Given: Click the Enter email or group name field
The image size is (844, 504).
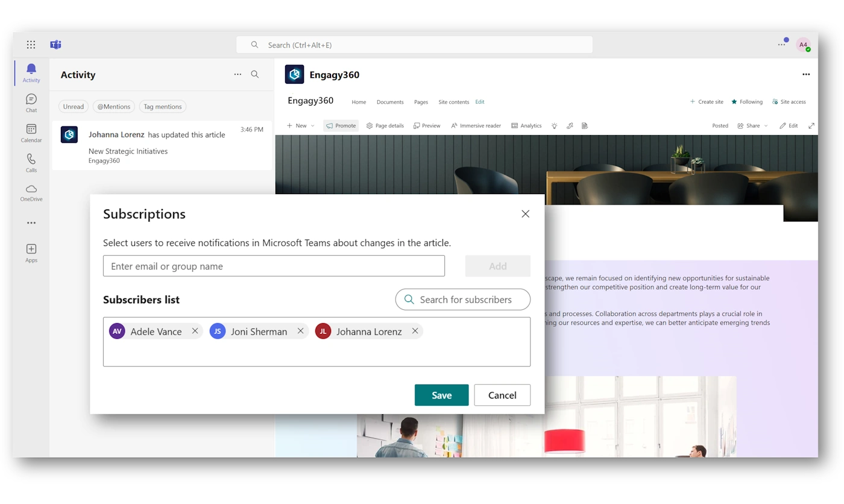Looking at the screenshot, I should click(274, 266).
